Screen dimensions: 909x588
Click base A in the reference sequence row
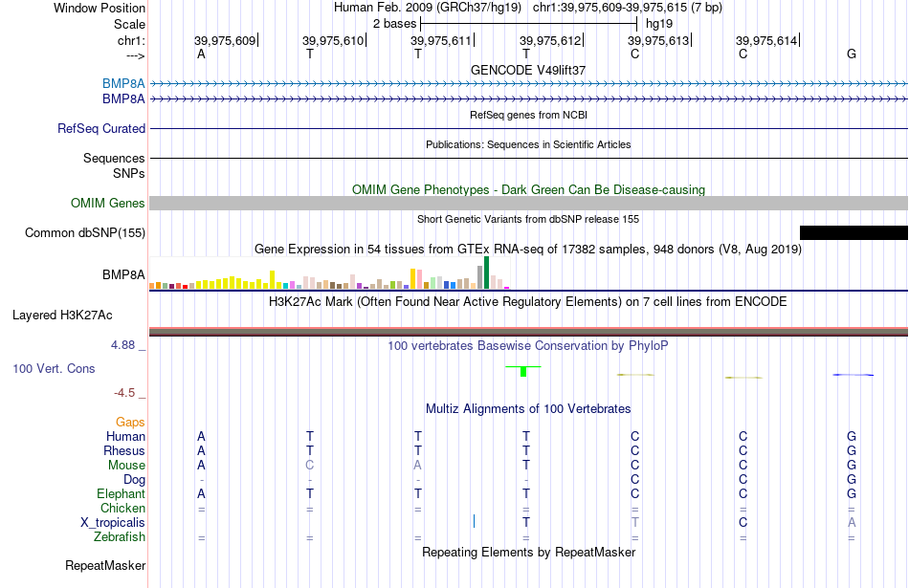[x=201, y=54]
